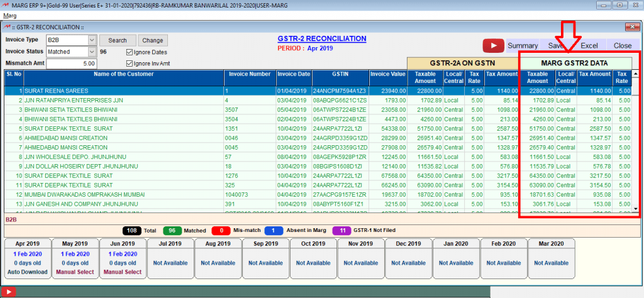Click the black 108 Total badge
This screenshot has height=298, width=644.
[132, 231]
